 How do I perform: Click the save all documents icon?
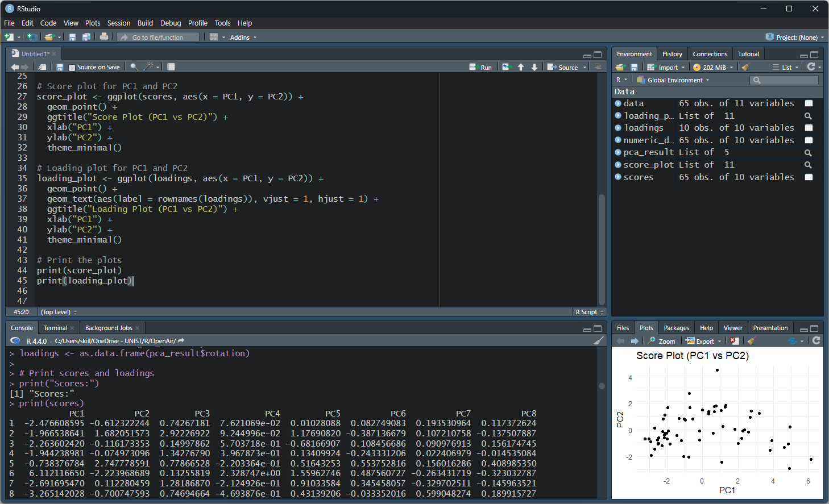tap(86, 37)
